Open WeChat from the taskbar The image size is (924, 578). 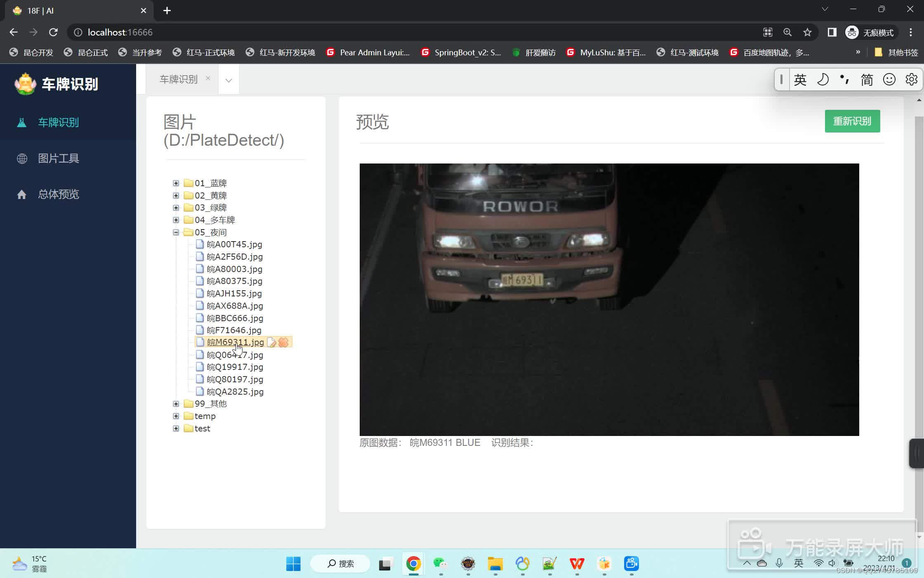point(440,564)
